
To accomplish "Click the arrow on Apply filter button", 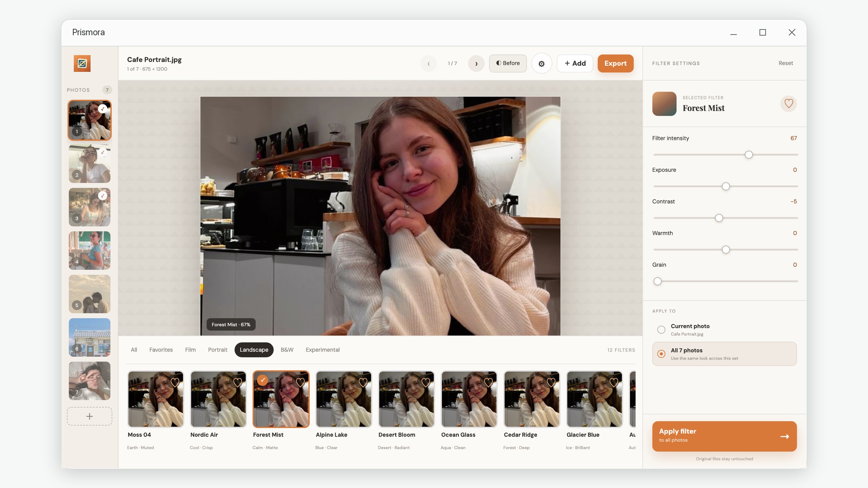I will click(785, 436).
